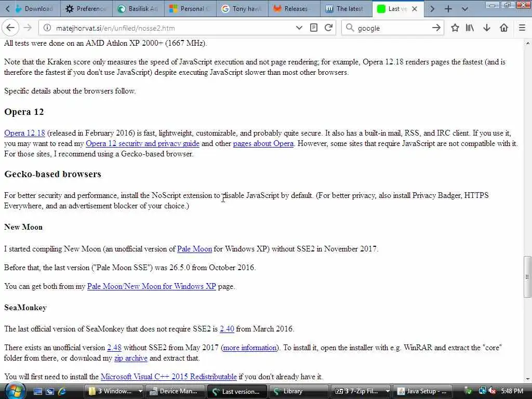Launch Internet Explorer from quick launch
The image size is (532, 399).
click(62, 391)
